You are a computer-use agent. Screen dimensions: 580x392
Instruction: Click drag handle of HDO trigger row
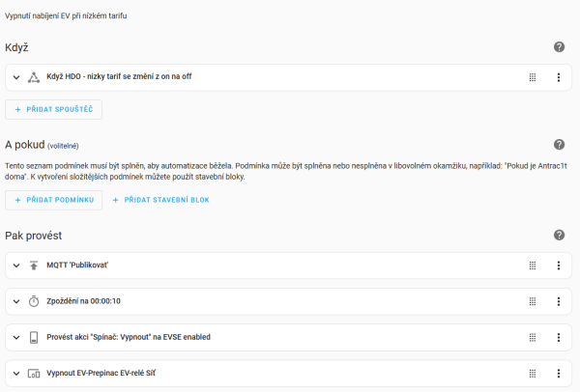tap(533, 77)
